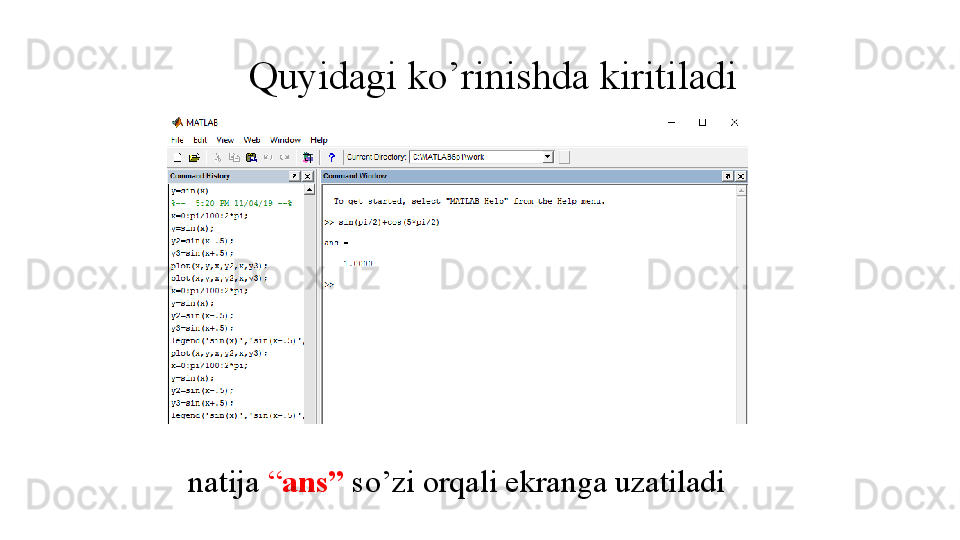
Task: Undock the Command Window panel
Action: [x=727, y=176]
